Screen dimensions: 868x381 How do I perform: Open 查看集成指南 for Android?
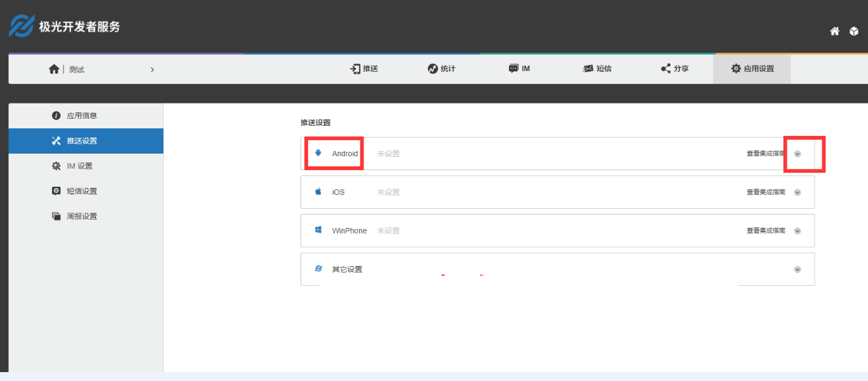(766, 154)
